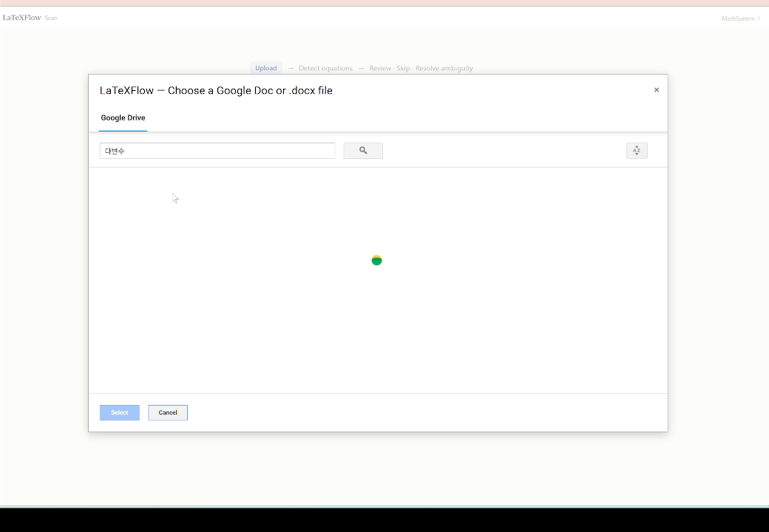Click Cancel to dismiss the picker

(168, 412)
